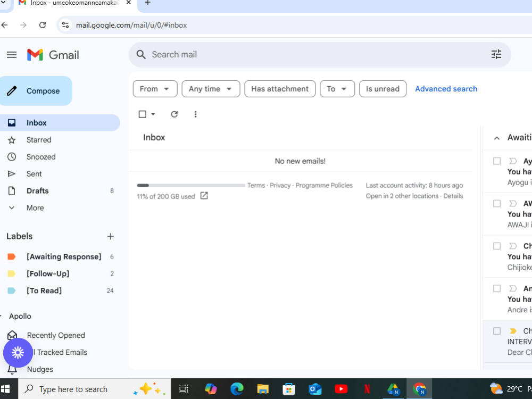Toggle importance marker on Chijioke email

coord(513,246)
